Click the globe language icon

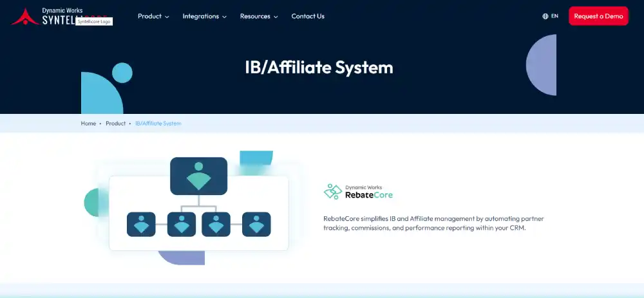click(545, 17)
